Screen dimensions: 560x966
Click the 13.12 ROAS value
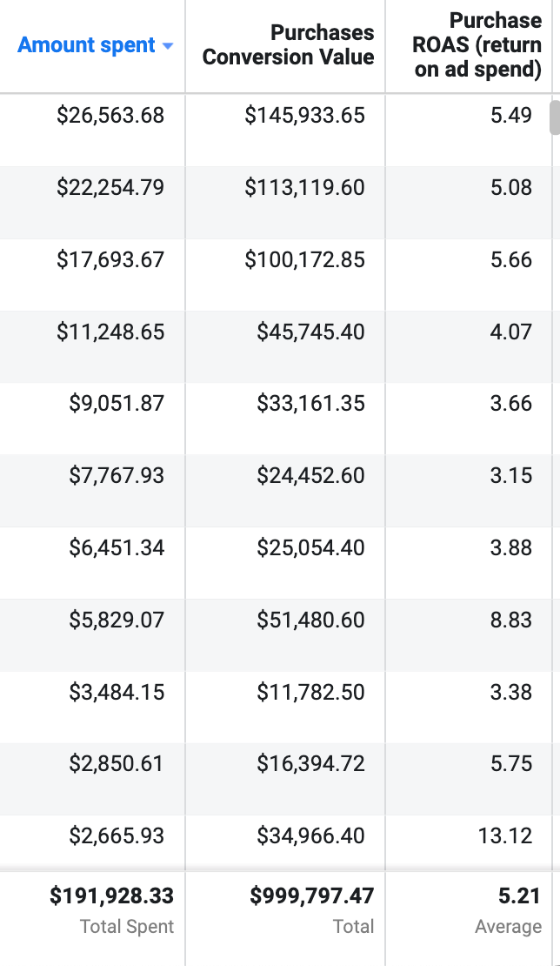pyautogui.click(x=505, y=836)
